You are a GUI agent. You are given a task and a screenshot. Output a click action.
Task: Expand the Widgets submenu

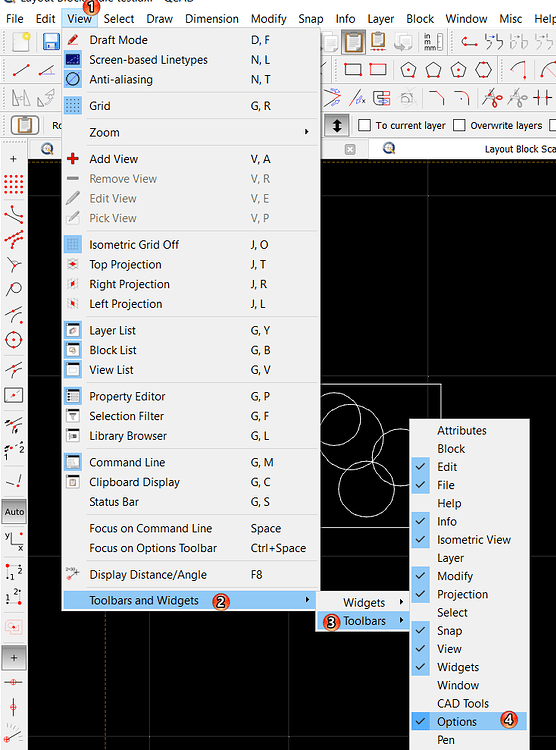click(363, 603)
